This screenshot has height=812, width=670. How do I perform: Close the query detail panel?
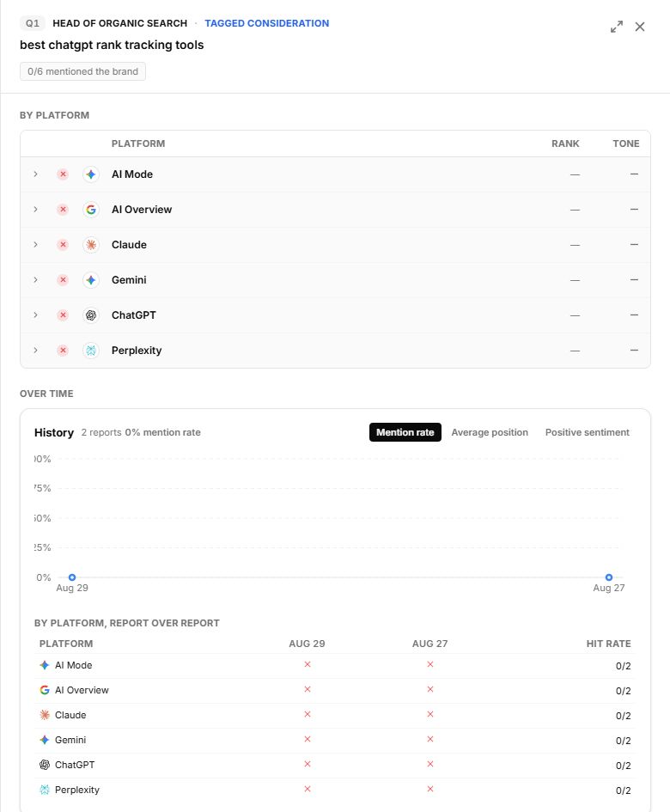tap(640, 27)
